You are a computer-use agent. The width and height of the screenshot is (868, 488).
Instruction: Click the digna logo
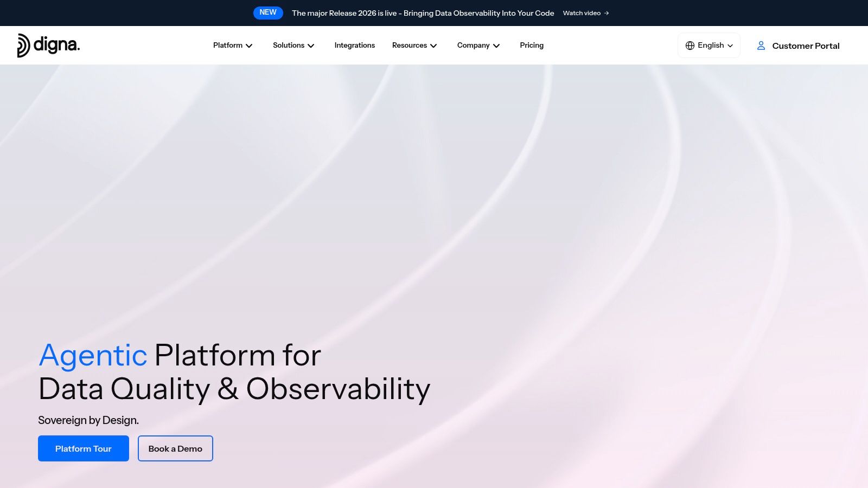[48, 46]
